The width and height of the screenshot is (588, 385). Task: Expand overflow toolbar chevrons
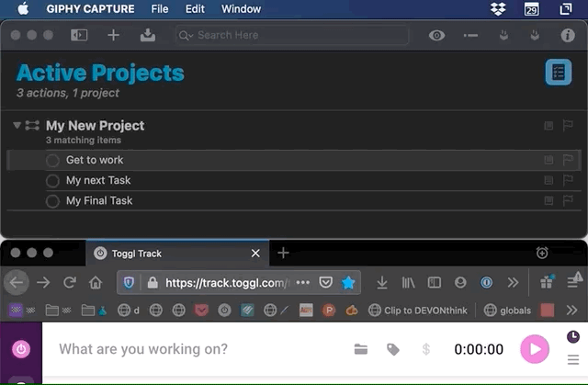[x=513, y=283]
